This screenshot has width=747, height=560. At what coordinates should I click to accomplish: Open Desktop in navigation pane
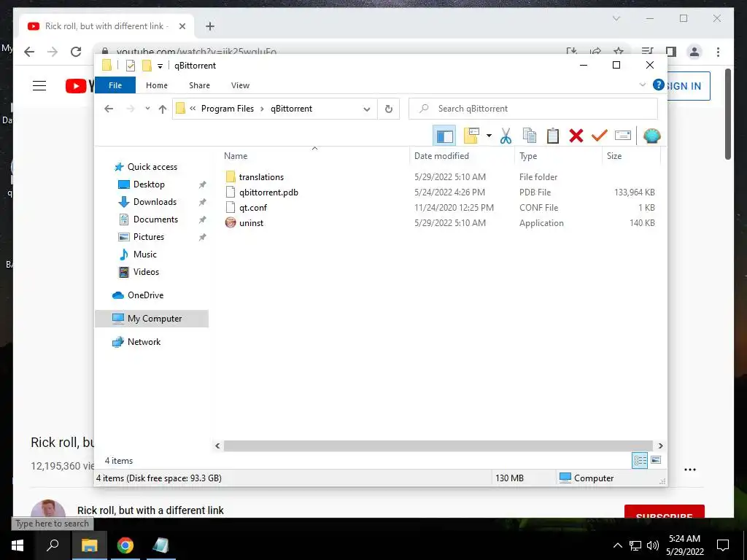pyautogui.click(x=149, y=184)
